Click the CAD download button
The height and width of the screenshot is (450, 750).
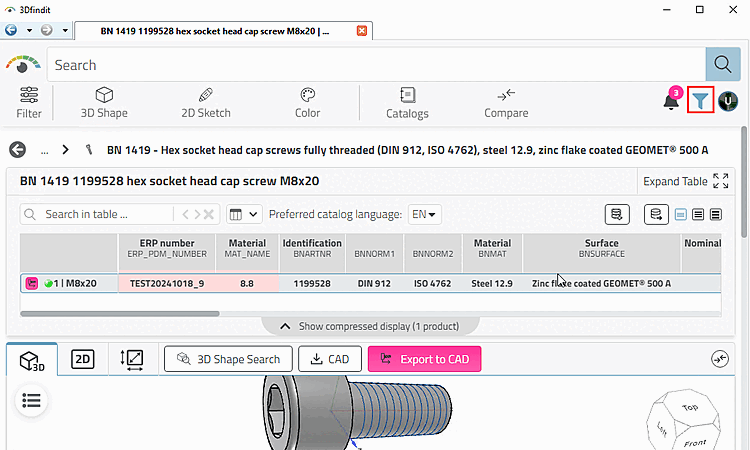pyautogui.click(x=330, y=359)
